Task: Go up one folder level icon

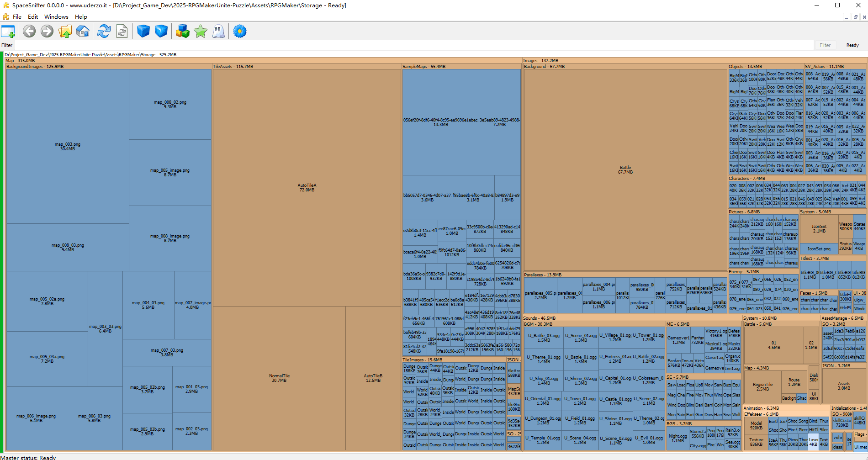Action: pyautogui.click(x=65, y=31)
